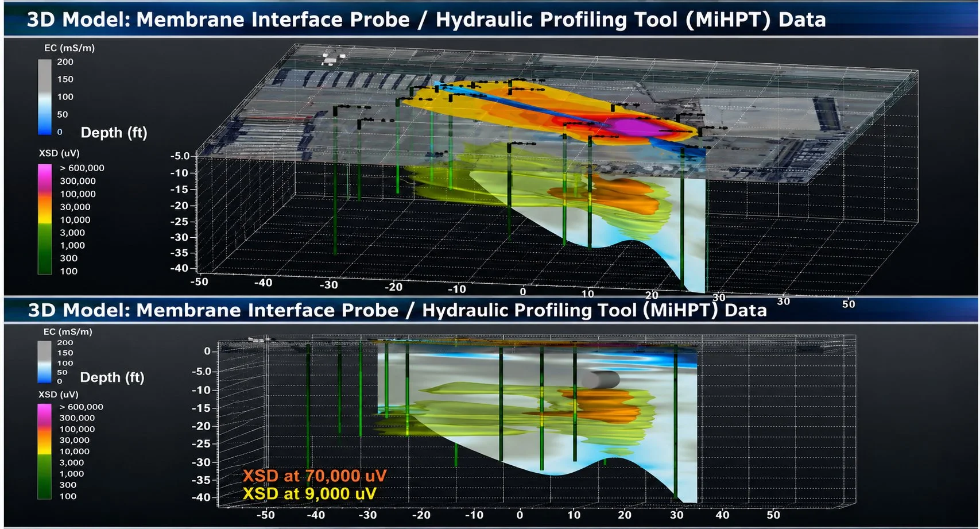Click the '-20' depth tick in upper model
This screenshot has width=980, height=529.
coord(179,206)
